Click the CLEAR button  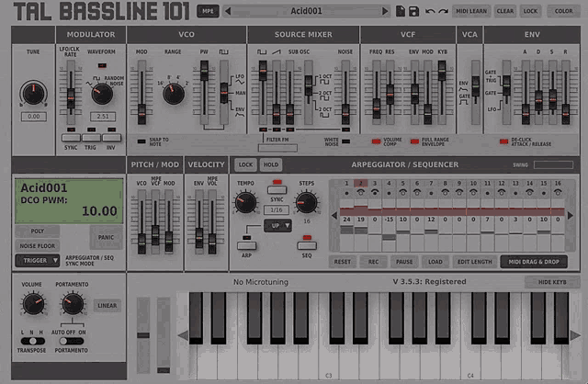[504, 11]
